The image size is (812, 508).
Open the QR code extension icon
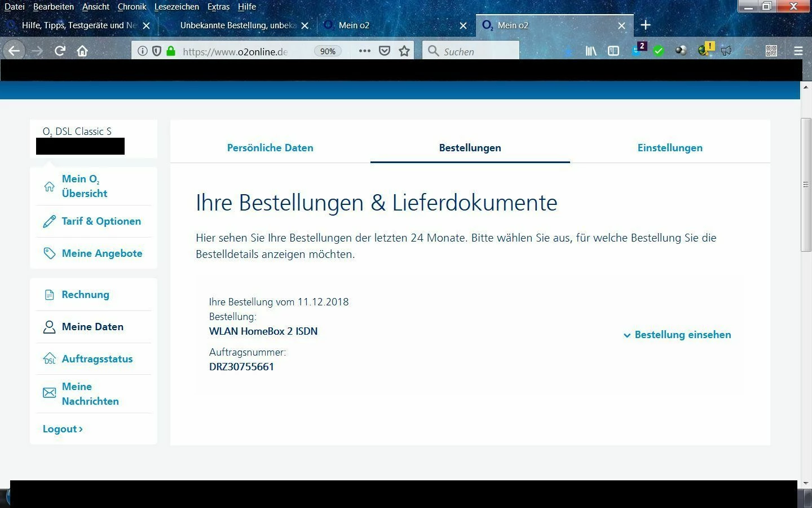[771, 51]
